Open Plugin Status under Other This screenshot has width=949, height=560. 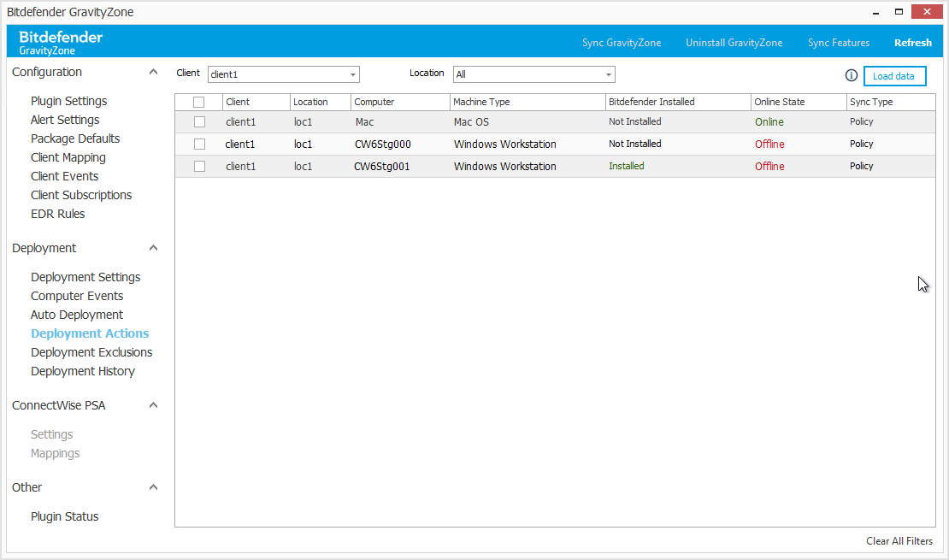(x=64, y=516)
